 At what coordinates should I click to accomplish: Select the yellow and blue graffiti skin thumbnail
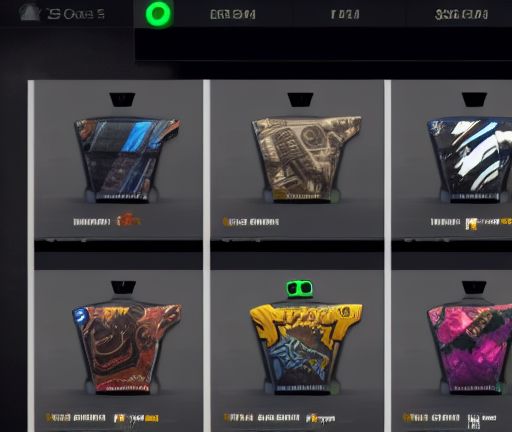[x=305, y=348]
